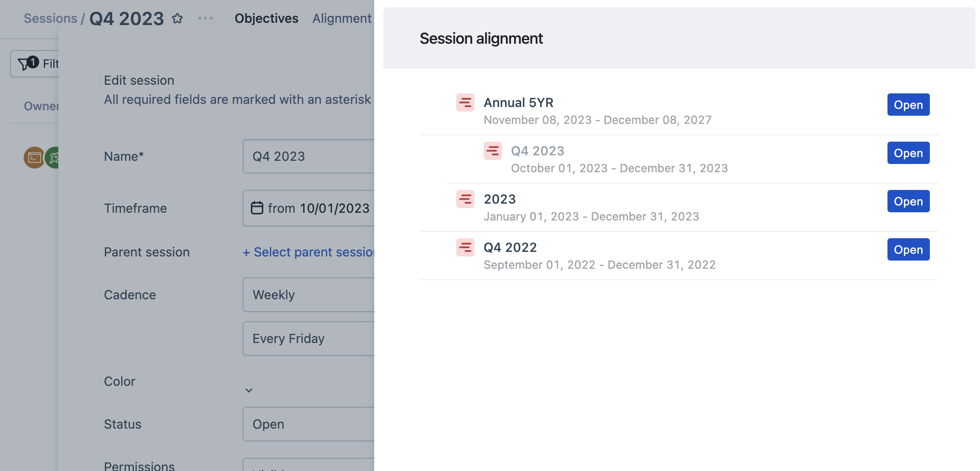Click the Q4 2022 session icon
This screenshot has width=980, height=471.
(x=465, y=247)
